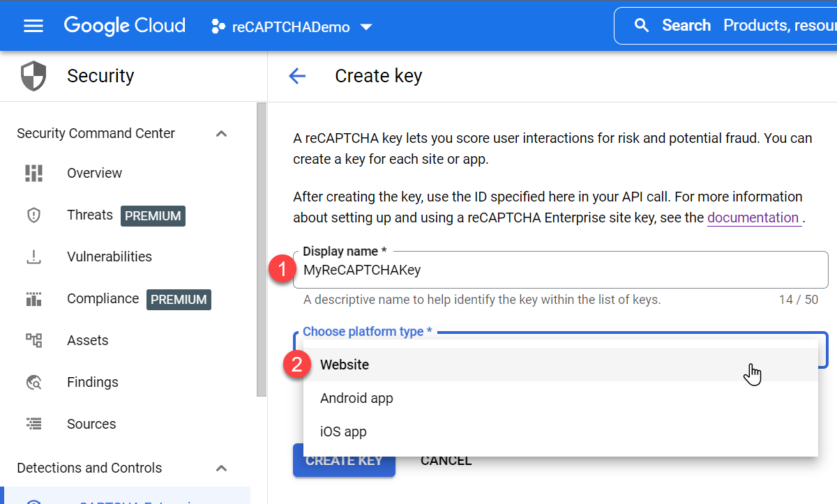Click the Overview dashboard icon
837x504 pixels.
(x=33, y=173)
